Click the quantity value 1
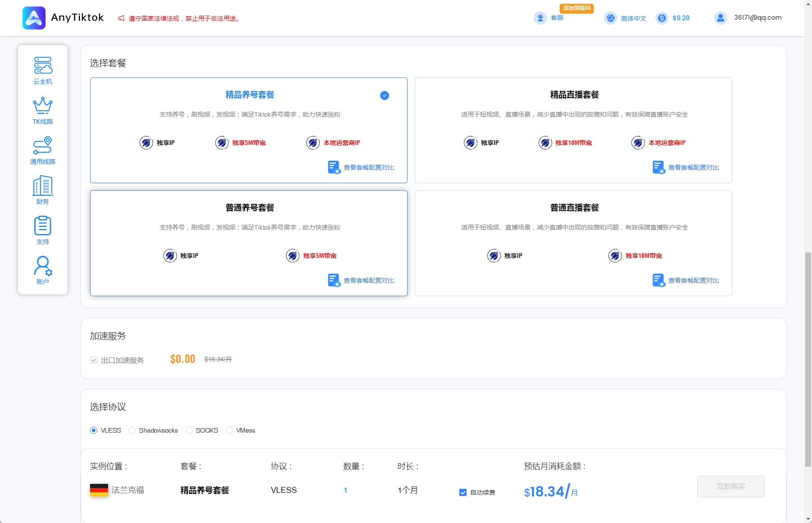 pos(345,490)
